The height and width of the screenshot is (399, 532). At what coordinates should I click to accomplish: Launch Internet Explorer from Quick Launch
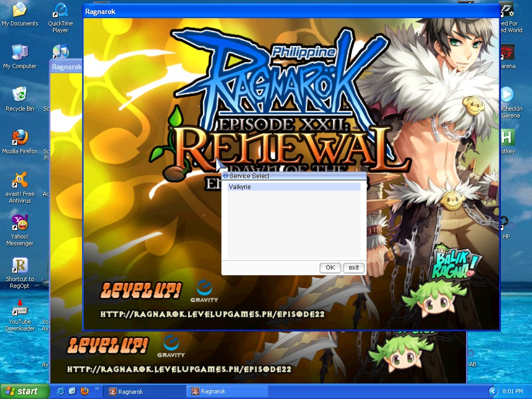click(x=60, y=391)
